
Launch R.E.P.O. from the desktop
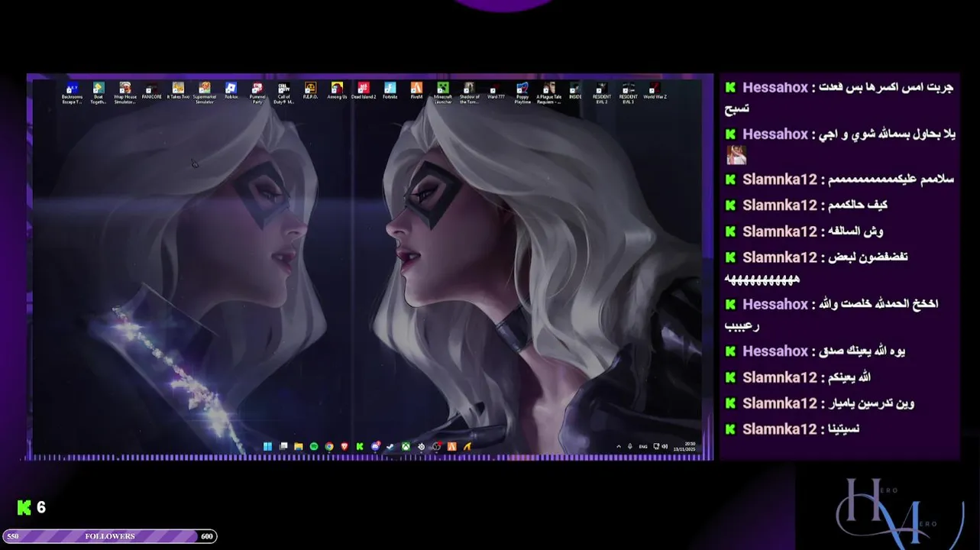coord(310,92)
